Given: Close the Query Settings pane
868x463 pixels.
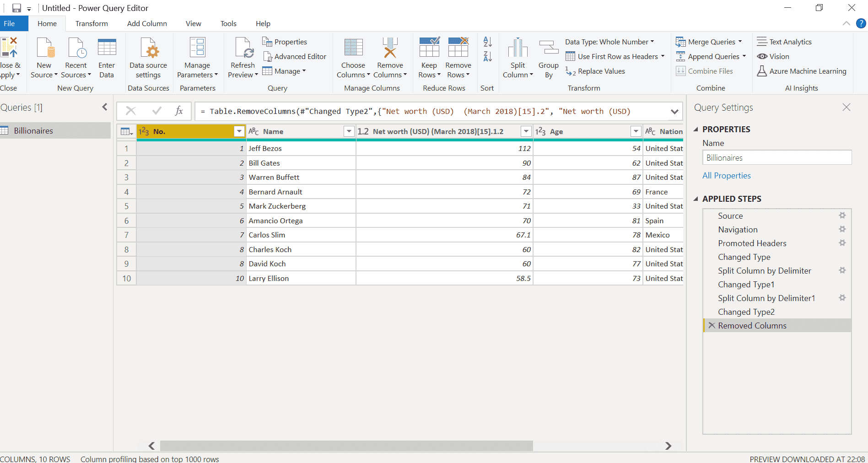Looking at the screenshot, I should [x=846, y=107].
